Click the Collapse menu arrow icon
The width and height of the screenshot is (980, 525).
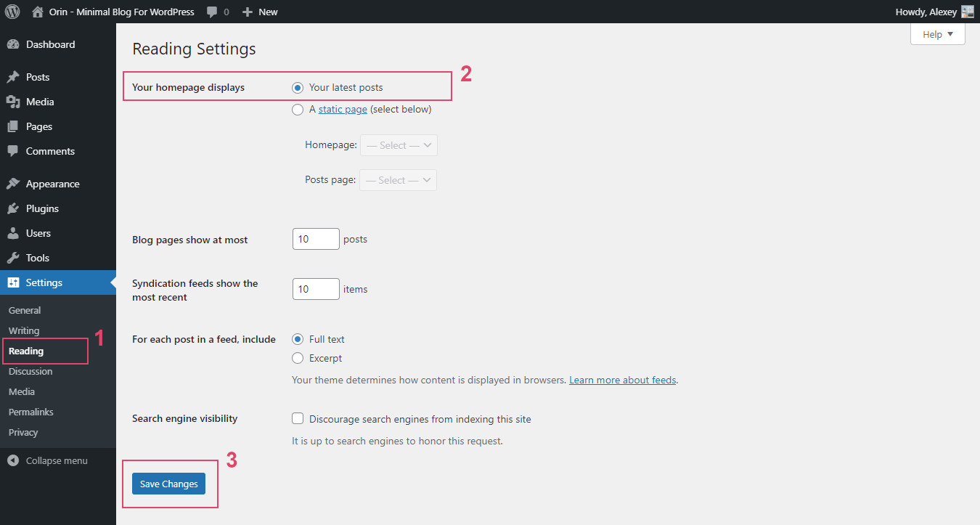pos(13,460)
